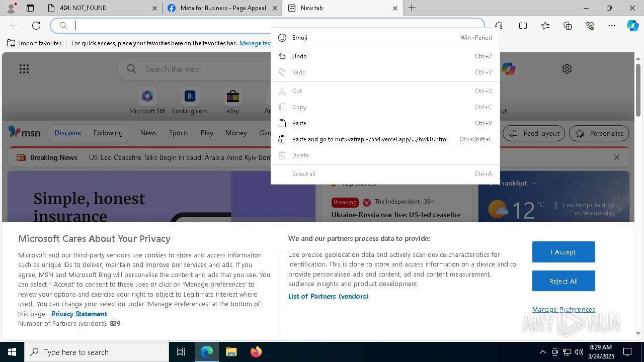This screenshot has height=362, width=644.
Task: Open File Explorer from the taskbar
Action: click(231, 352)
